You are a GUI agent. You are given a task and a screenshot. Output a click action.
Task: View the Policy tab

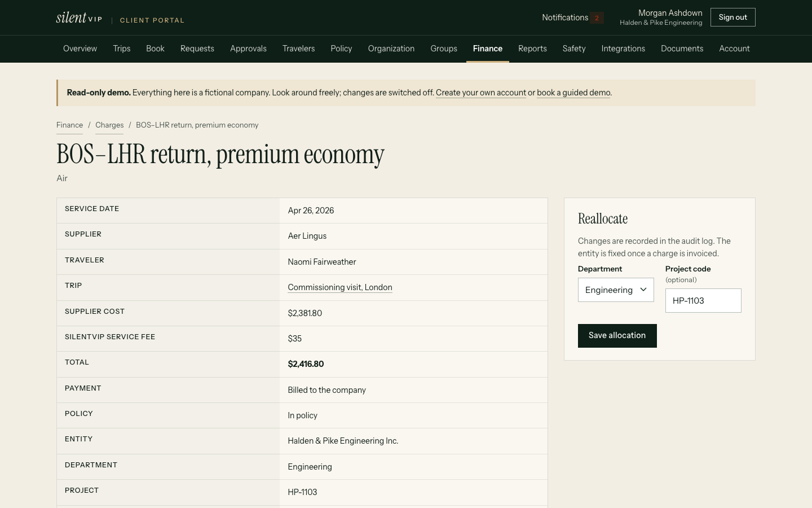tap(341, 49)
